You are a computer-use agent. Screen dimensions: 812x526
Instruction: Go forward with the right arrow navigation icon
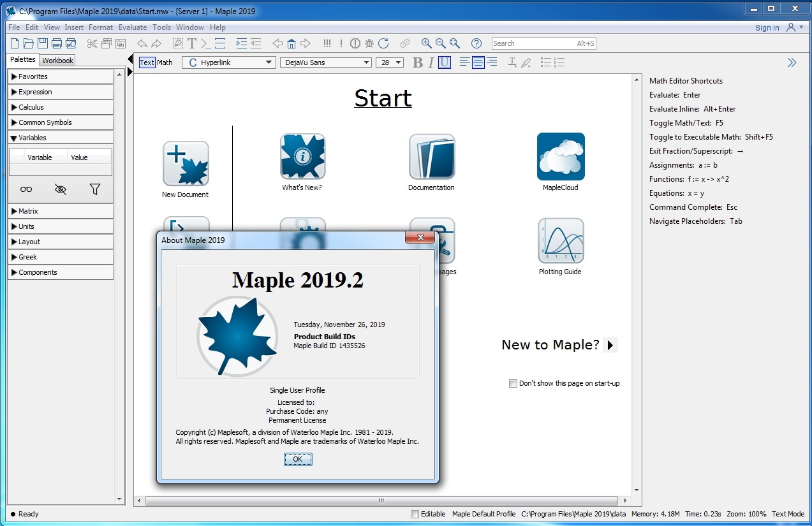click(x=306, y=43)
